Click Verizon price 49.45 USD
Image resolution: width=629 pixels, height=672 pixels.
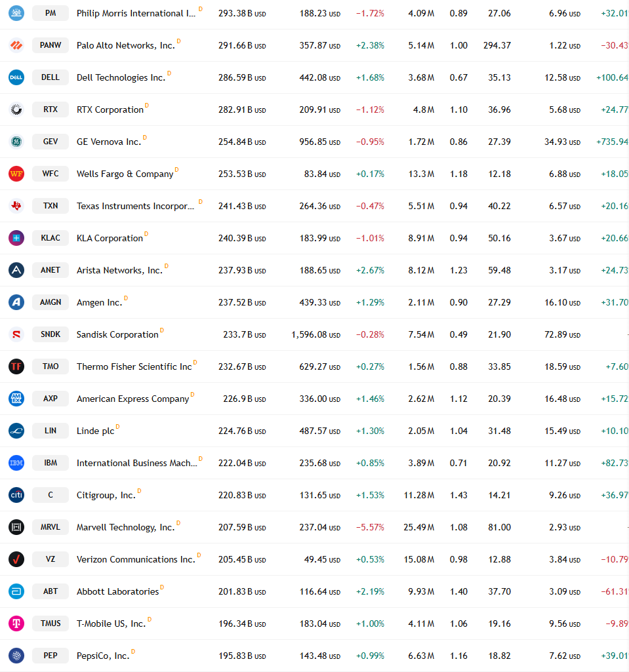click(323, 560)
